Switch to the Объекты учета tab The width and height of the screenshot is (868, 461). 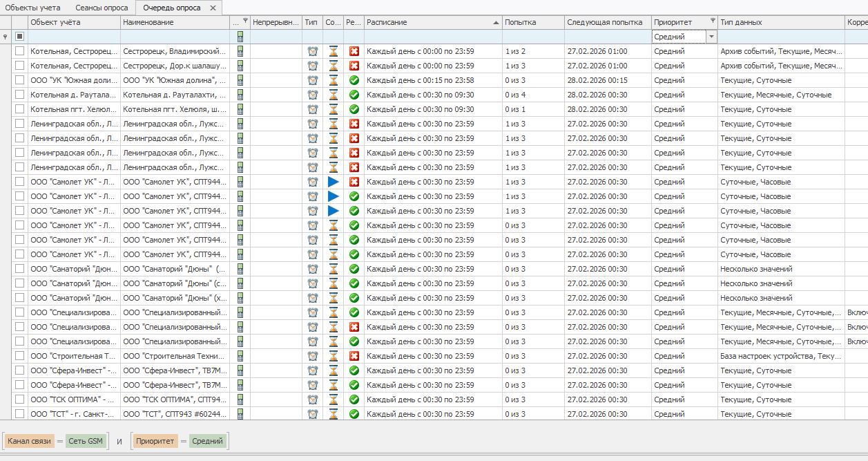point(32,8)
